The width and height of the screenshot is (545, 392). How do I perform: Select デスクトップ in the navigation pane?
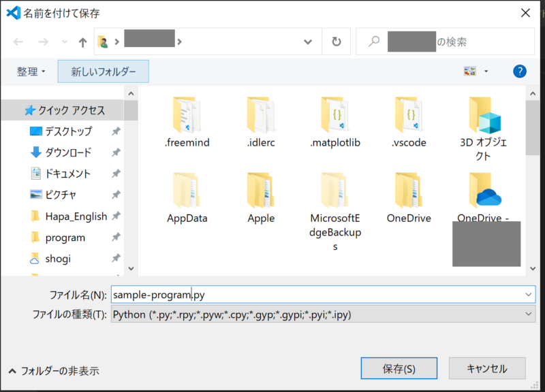click(x=68, y=131)
